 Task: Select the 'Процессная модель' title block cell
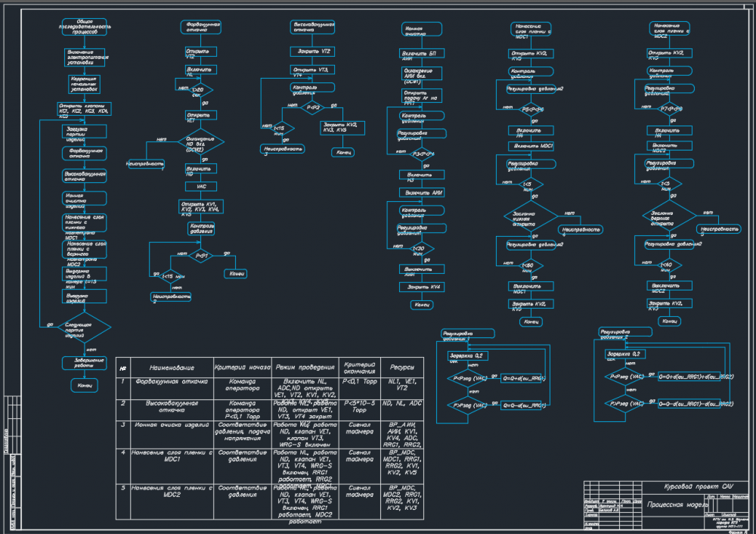pyautogui.click(x=674, y=504)
